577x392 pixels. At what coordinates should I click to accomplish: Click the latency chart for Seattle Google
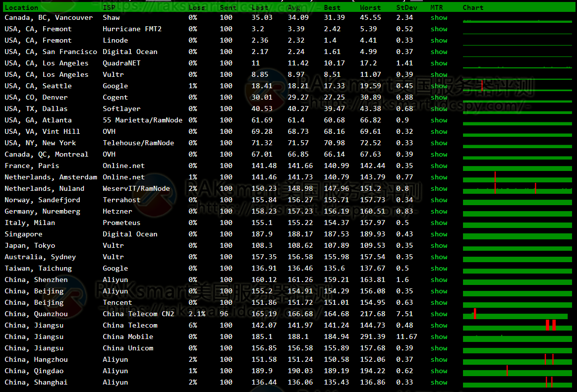click(x=518, y=86)
